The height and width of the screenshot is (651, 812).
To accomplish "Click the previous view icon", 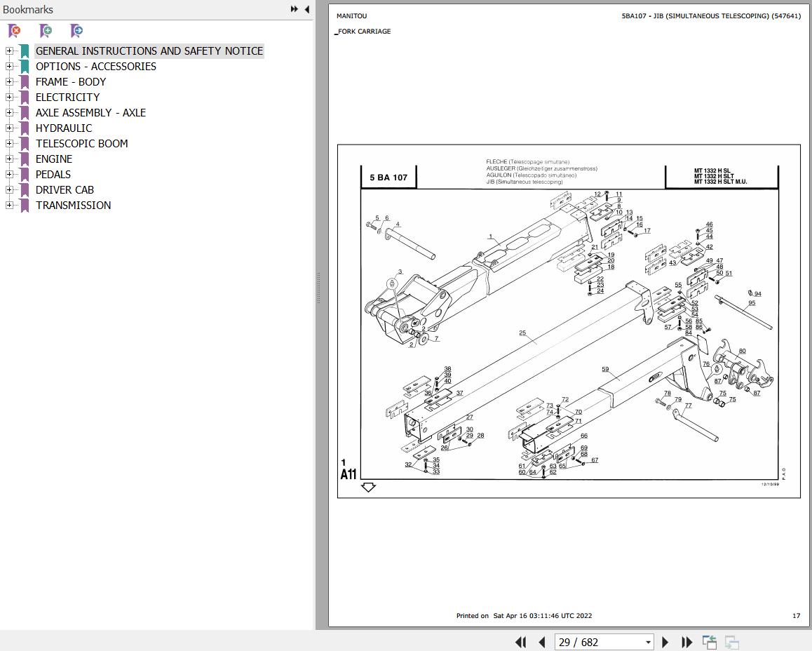I will 710,642.
